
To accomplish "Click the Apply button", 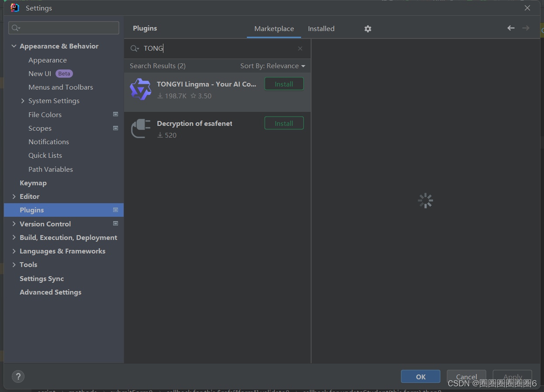I will pyautogui.click(x=513, y=377).
